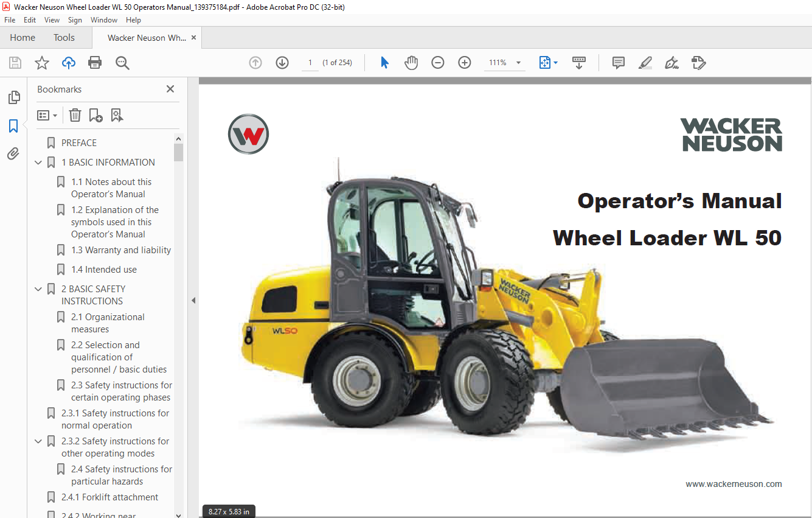Collapse the 1 BASIC INFORMATION bookmark
This screenshot has height=518, width=812.
tap(38, 163)
